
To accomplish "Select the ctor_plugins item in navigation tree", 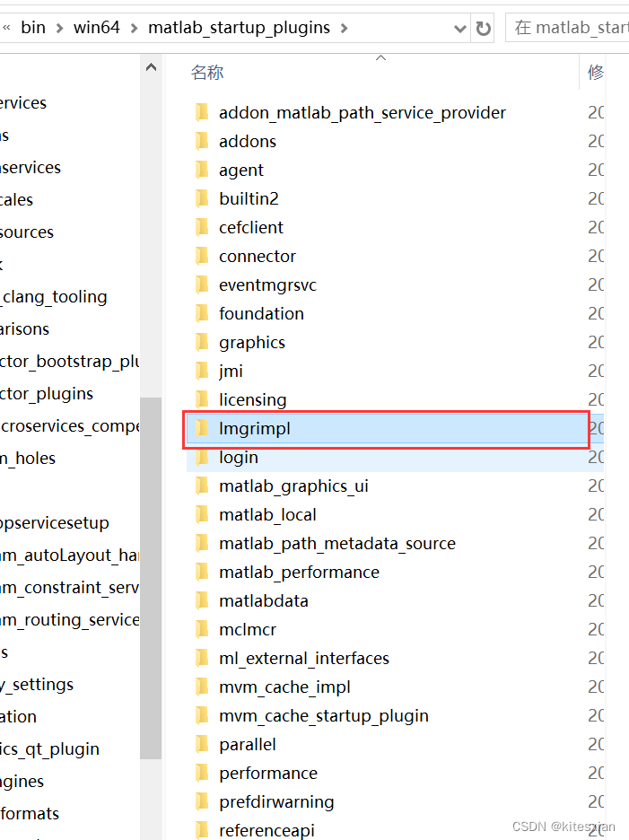I will (x=47, y=394).
